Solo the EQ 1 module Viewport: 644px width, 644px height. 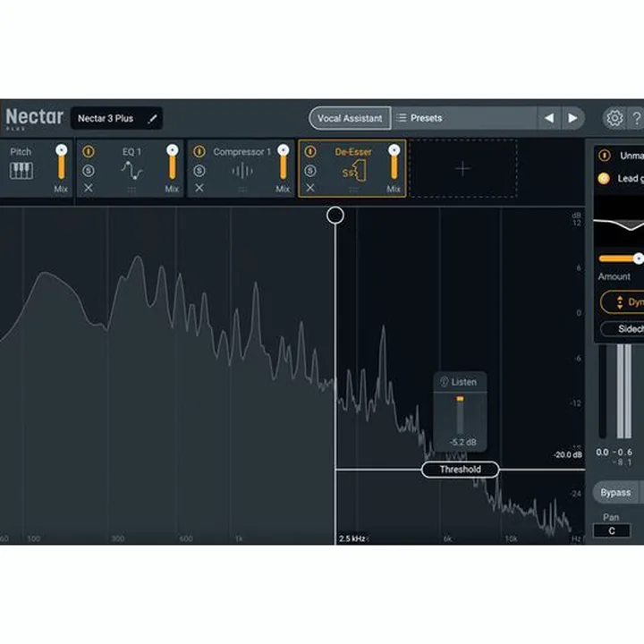pos(89,171)
